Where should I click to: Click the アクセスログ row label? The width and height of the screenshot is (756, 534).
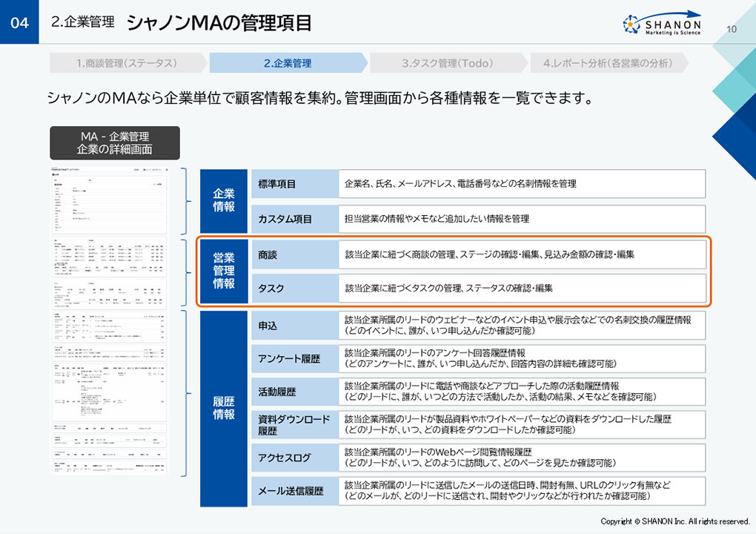pos(294,458)
